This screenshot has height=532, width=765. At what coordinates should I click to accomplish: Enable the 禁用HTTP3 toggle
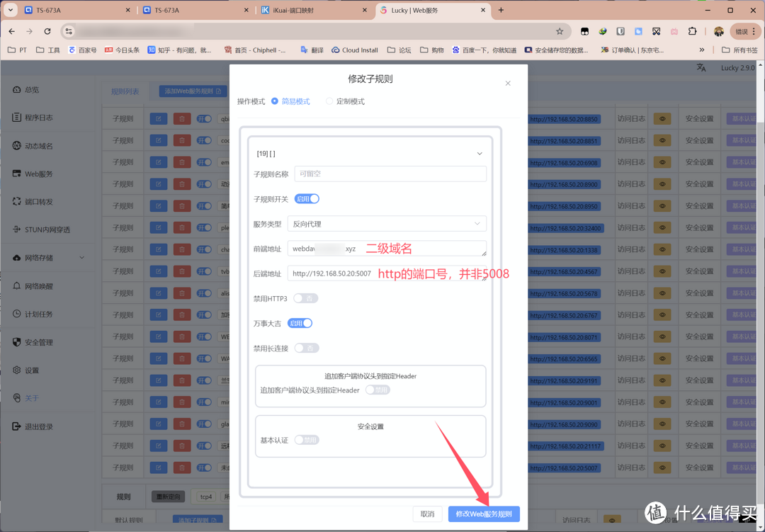point(305,298)
